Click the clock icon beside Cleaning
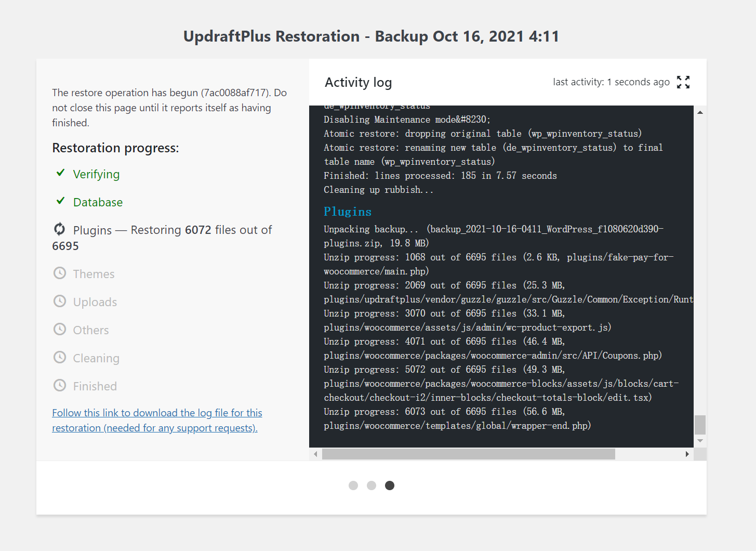Image resolution: width=756 pixels, height=551 pixels. point(60,357)
